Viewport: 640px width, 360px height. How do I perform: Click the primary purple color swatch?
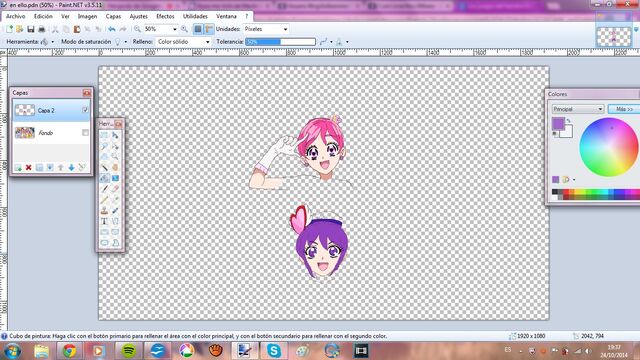558,123
